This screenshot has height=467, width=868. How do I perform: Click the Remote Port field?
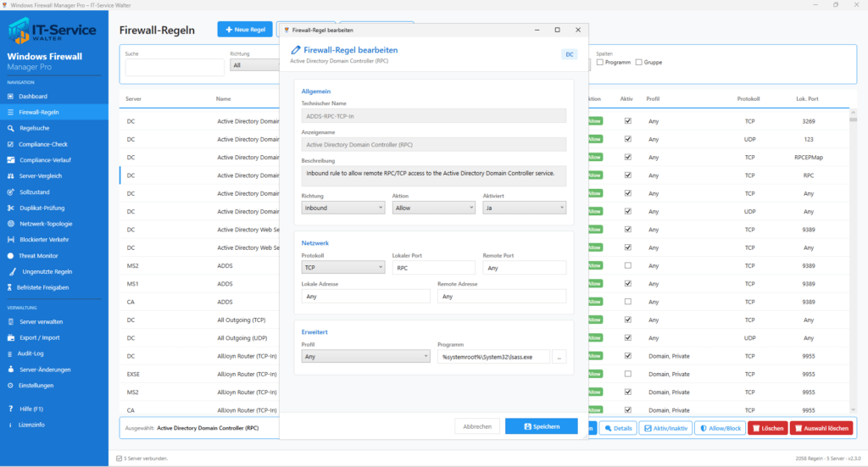coord(524,268)
